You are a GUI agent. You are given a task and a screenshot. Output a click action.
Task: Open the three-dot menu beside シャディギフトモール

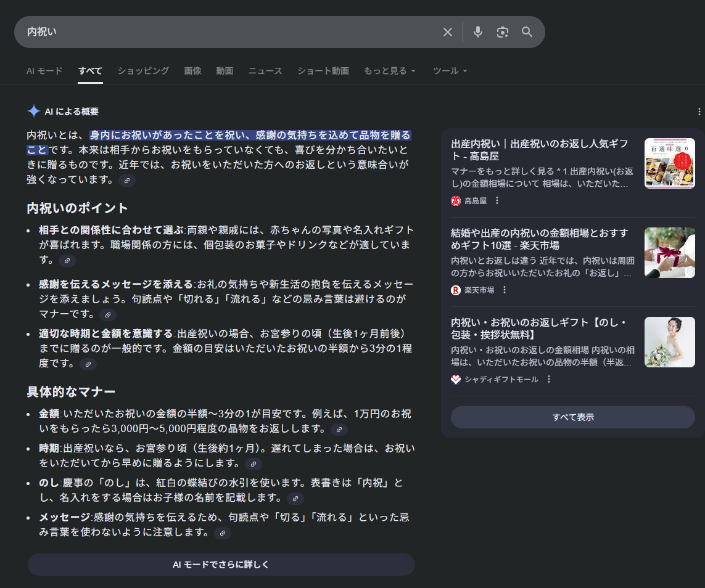pos(548,379)
